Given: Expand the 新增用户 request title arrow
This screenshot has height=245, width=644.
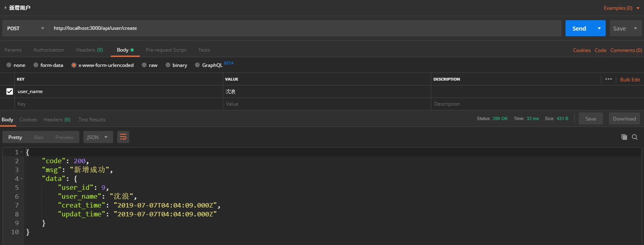Looking at the screenshot, I should [x=5, y=8].
